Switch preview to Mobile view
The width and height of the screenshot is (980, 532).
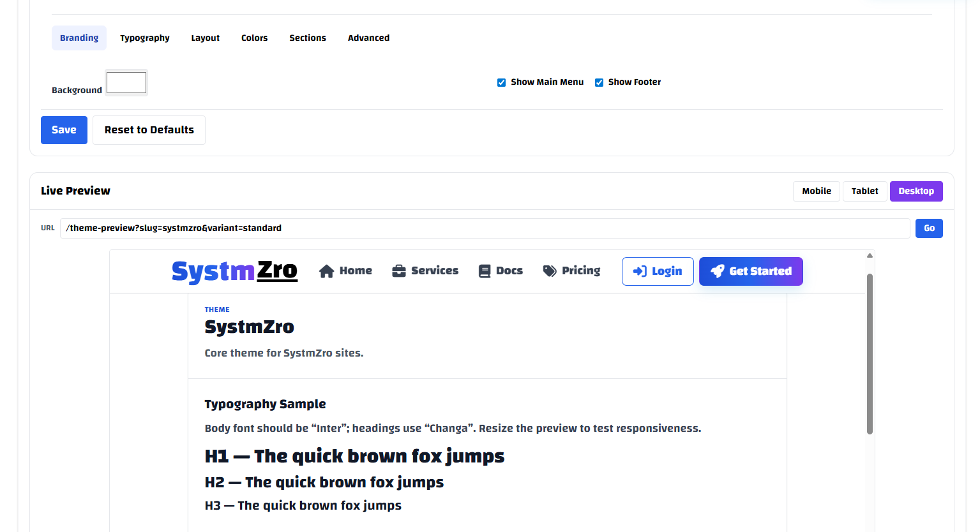pyautogui.click(x=816, y=191)
